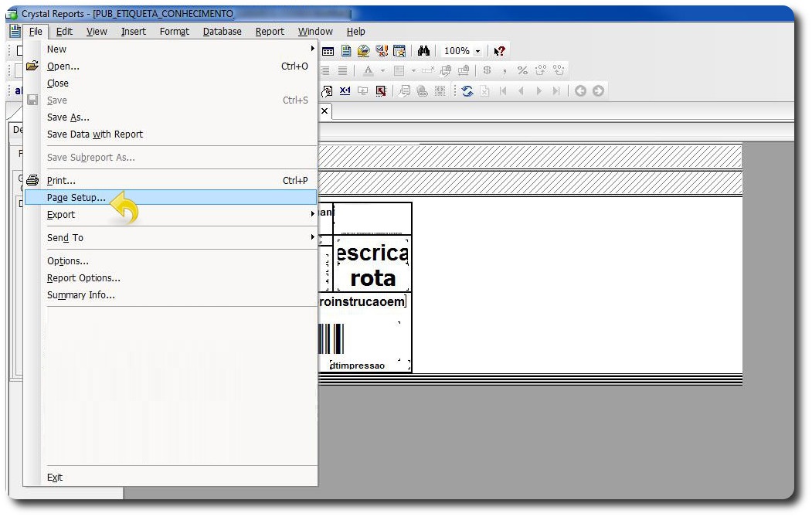
Task: Click the percent format icon
Action: [522, 70]
